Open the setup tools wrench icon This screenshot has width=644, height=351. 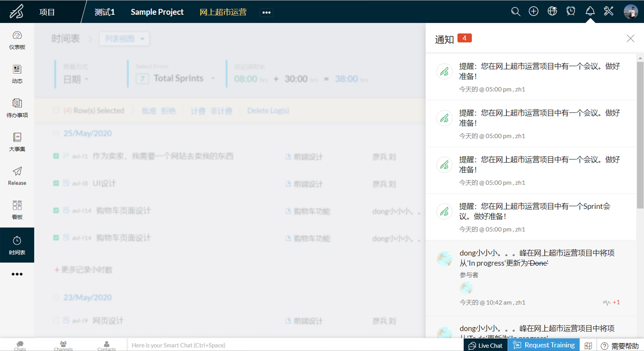[608, 12]
